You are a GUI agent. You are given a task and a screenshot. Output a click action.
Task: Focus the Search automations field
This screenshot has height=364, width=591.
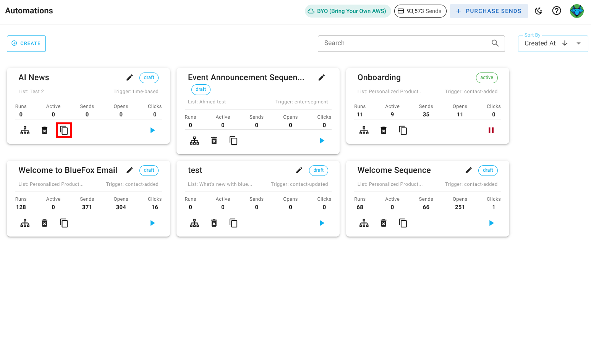click(x=411, y=43)
